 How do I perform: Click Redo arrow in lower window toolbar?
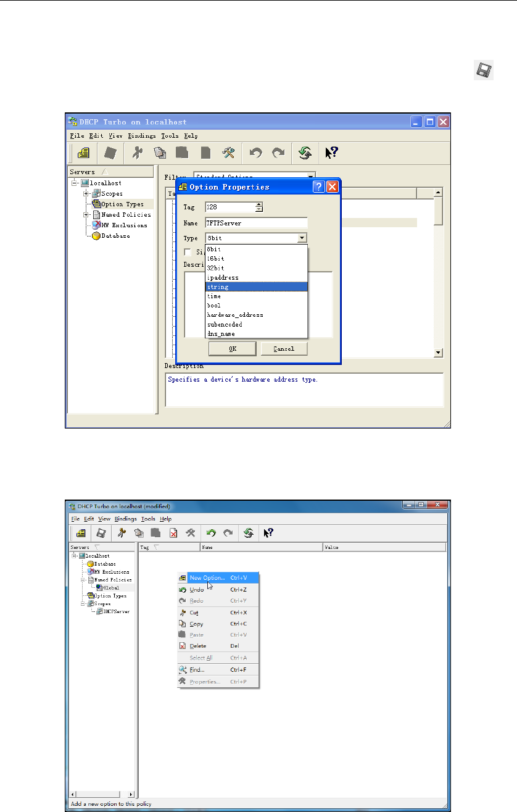click(228, 533)
